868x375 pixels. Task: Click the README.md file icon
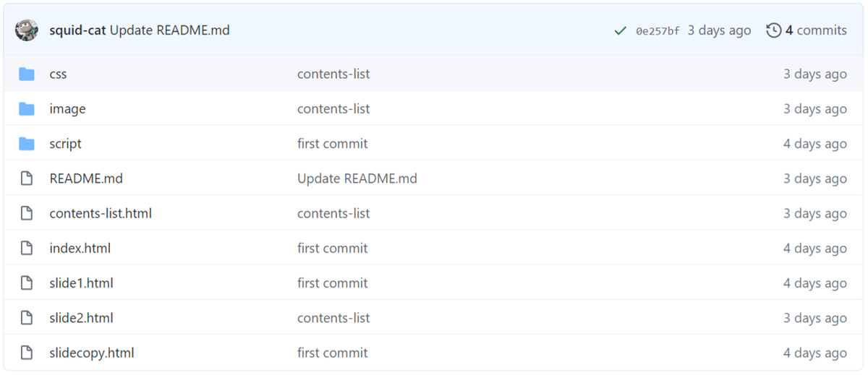tap(27, 178)
